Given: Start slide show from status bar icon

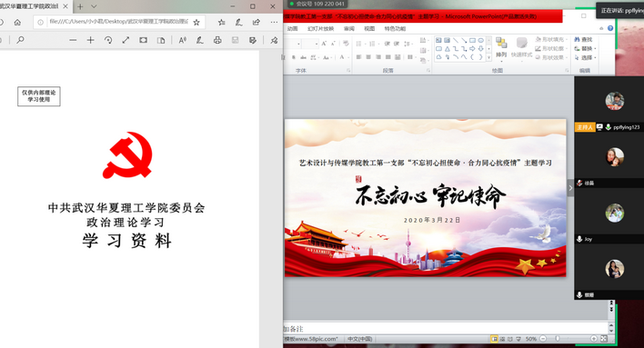Looking at the screenshot, I should [x=518, y=339].
